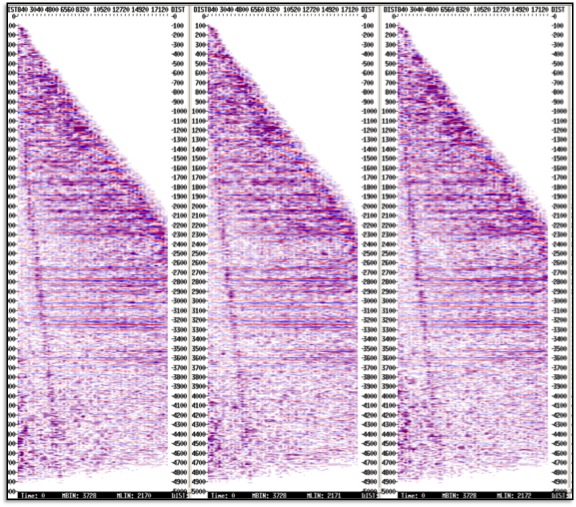The height and width of the screenshot is (507, 576).
Task: Select the MBIN: 3728 field under the MLIN 2171 panel
Action: click(x=269, y=496)
